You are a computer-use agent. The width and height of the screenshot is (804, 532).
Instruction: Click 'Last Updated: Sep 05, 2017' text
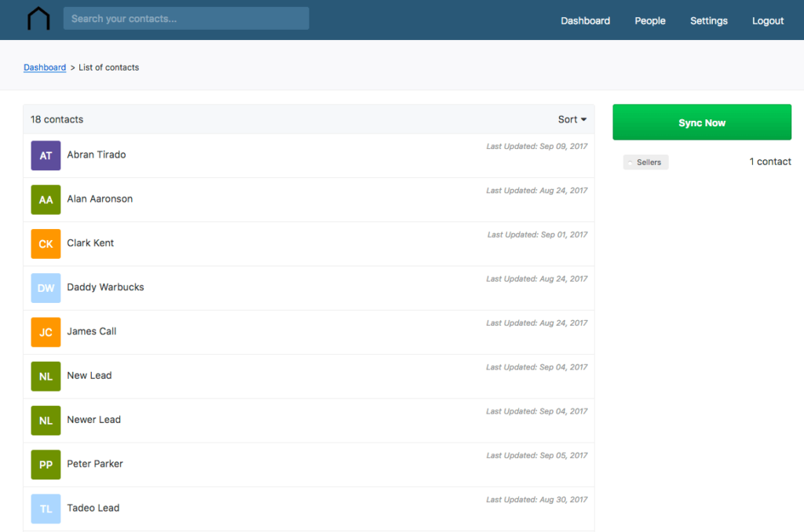[x=537, y=455]
